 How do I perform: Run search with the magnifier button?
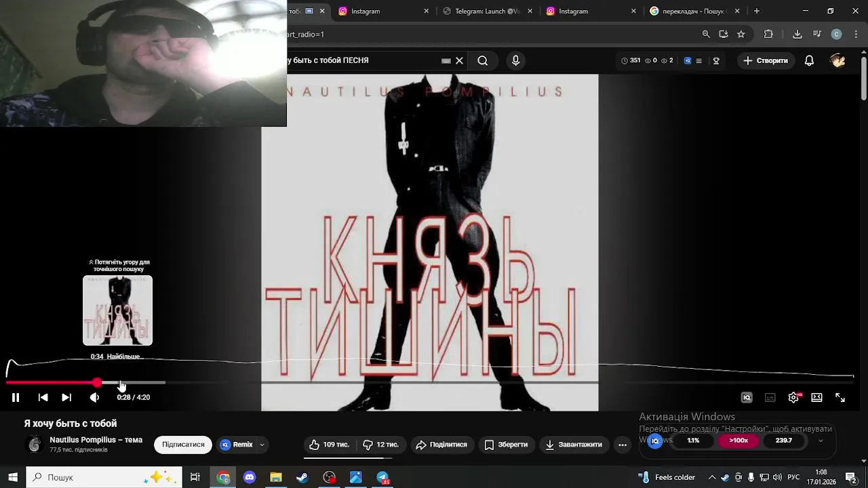482,60
